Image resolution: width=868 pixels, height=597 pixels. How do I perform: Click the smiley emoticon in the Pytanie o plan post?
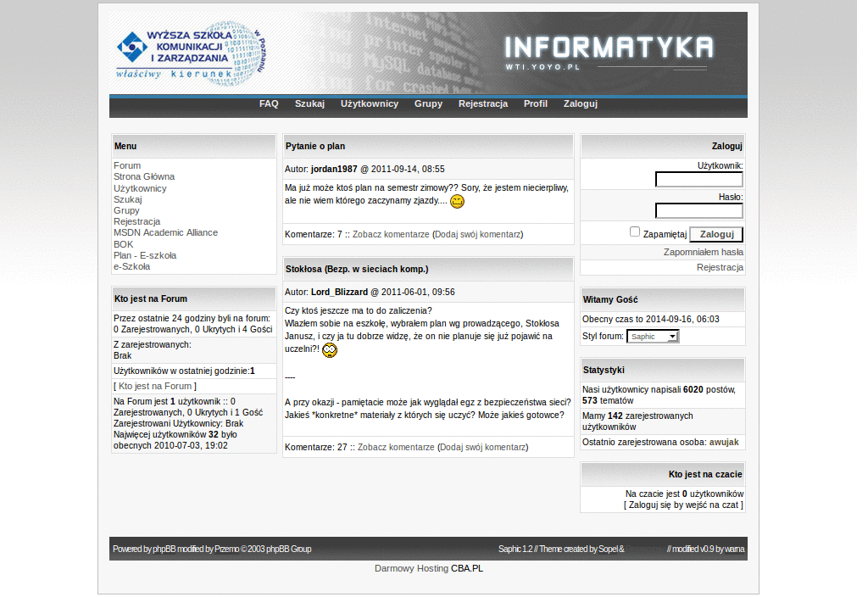click(457, 202)
